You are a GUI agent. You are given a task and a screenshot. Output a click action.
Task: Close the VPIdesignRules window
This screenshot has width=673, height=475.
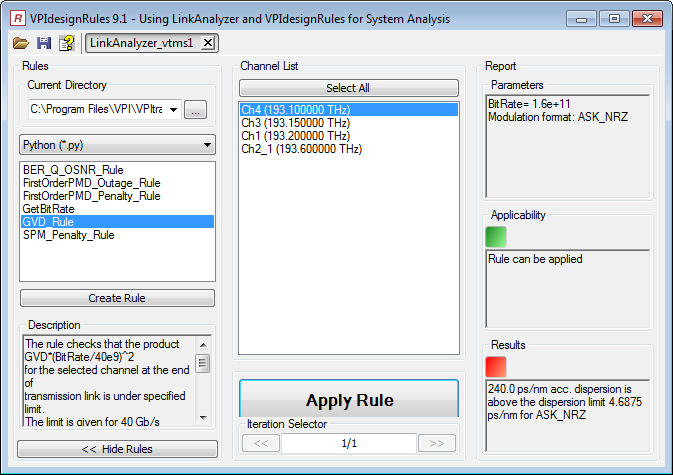tap(647, 19)
